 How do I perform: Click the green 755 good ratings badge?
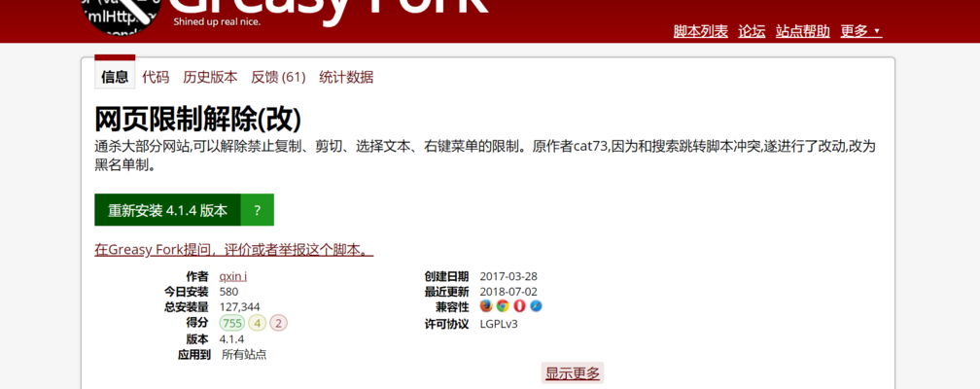click(232, 323)
